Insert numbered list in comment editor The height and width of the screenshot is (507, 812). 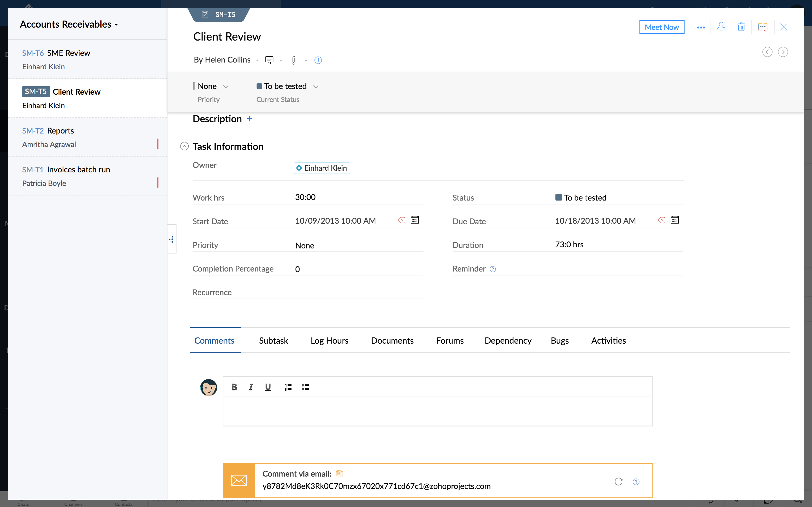pos(288,387)
